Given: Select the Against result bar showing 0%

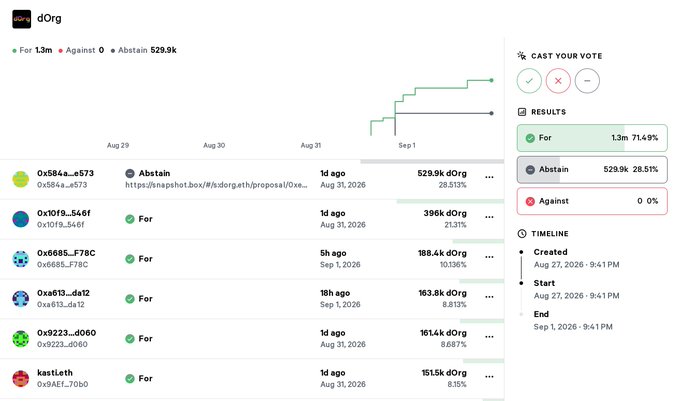Looking at the screenshot, I should click(592, 201).
